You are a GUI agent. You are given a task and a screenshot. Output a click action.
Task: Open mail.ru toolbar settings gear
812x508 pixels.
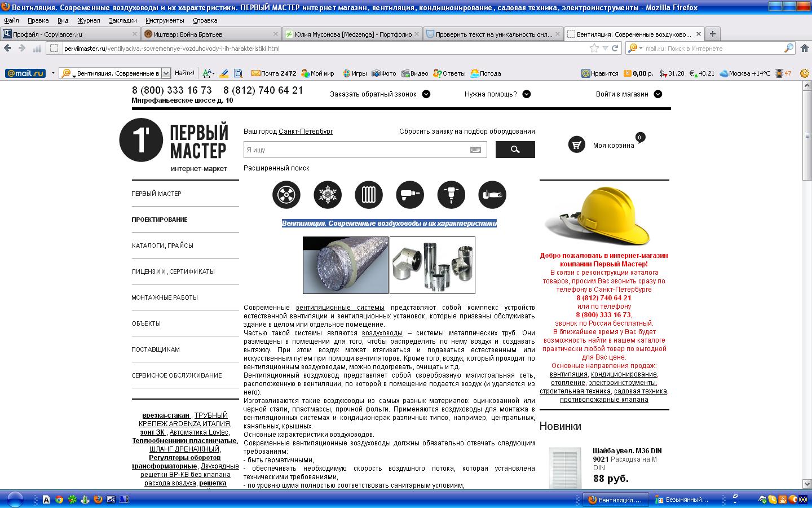coord(804,73)
